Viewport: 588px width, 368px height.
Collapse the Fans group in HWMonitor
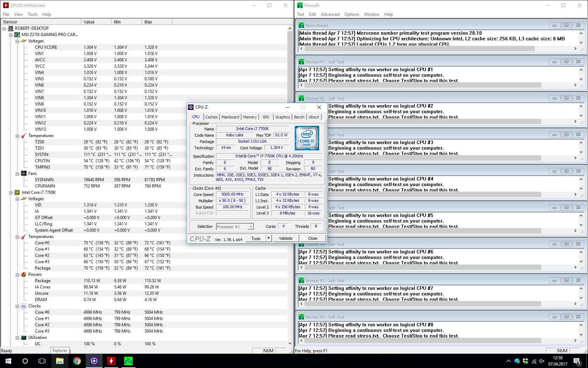17,173
